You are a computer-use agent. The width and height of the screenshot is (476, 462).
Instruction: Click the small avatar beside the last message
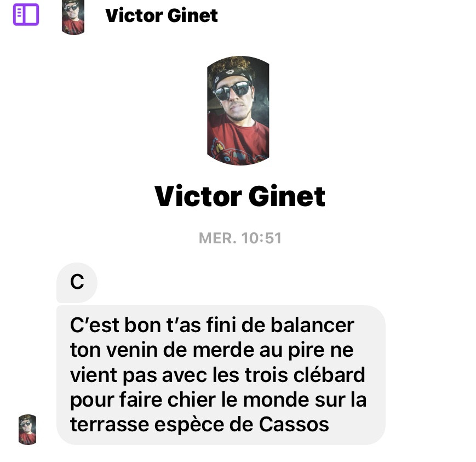click(x=27, y=430)
